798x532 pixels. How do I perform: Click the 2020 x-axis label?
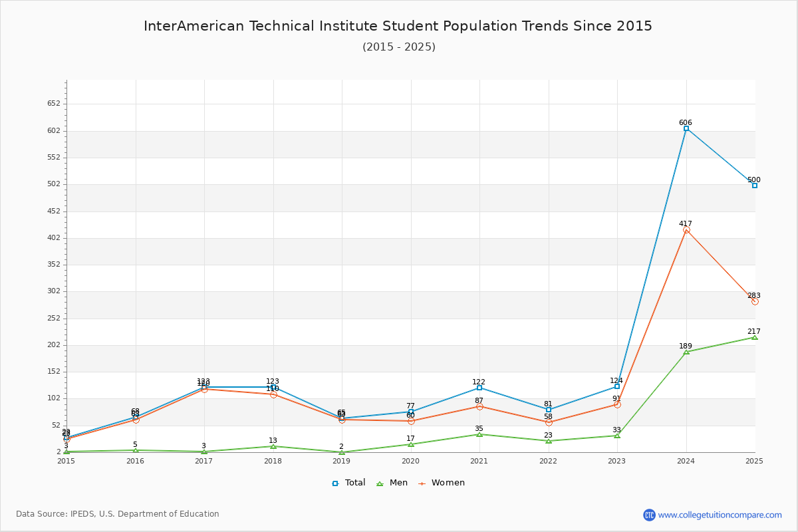410,461
